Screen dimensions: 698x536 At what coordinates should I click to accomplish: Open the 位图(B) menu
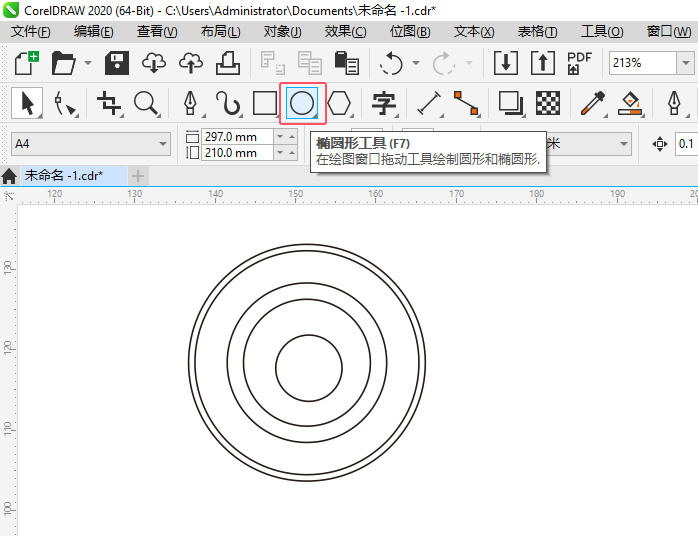[x=410, y=32]
